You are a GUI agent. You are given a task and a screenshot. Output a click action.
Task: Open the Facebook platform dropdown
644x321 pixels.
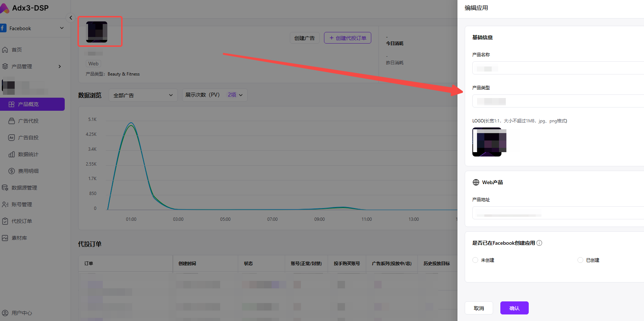click(33, 28)
